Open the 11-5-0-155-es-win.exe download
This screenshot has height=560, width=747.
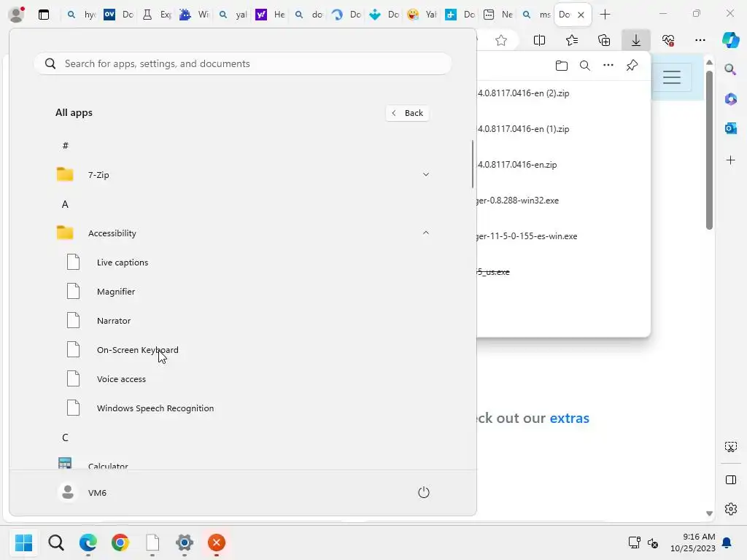pos(527,236)
